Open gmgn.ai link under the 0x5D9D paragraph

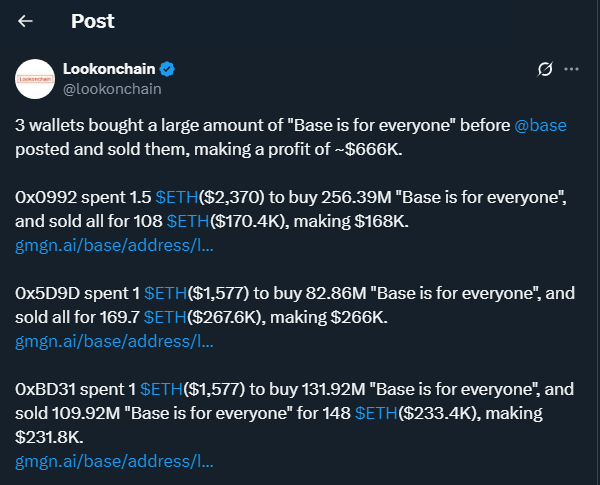click(114, 341)
